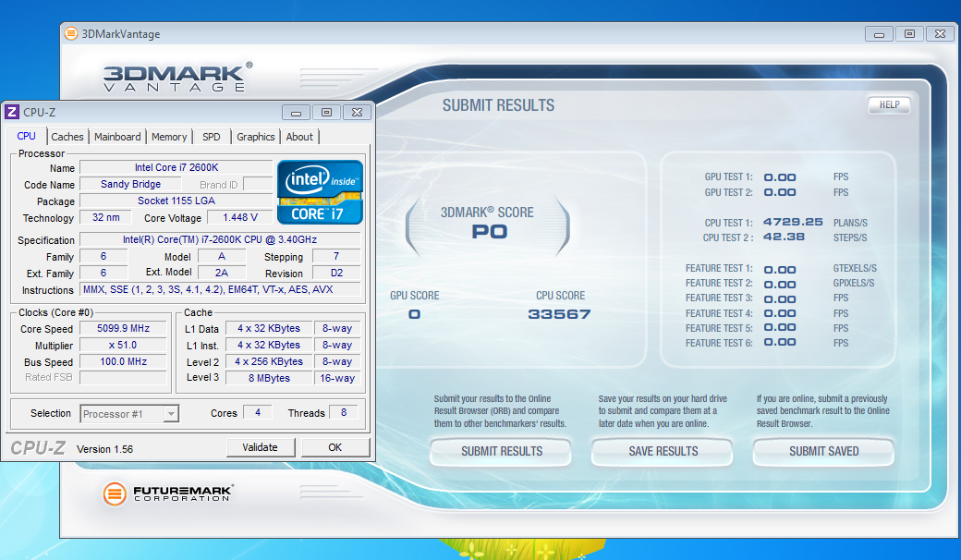Click the CPU-Z Version 1.56 label
This screenshot has height=560, width=961.
pyautogui.click(x=104, y=449)
